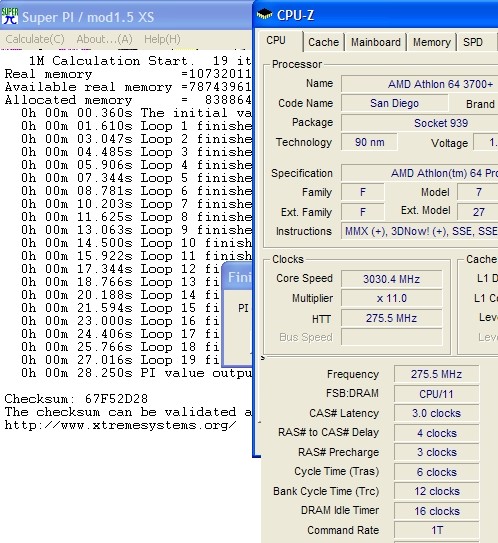Click the Core Speed value box
Image resolution: width=498 pixels, height=543 pixels.
pyautogui.click(x=391, y=279)
